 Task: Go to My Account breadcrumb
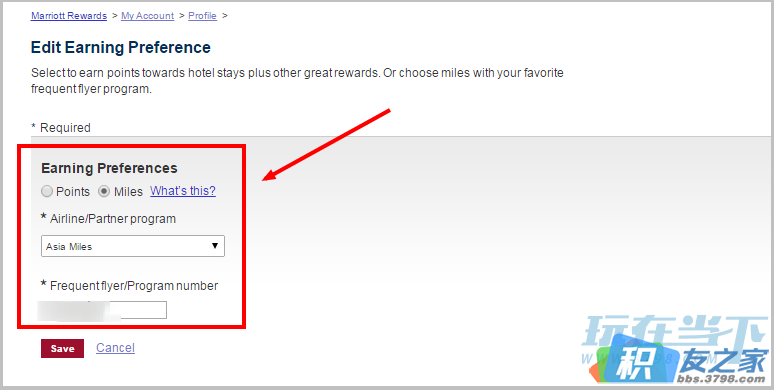[148, 16]
